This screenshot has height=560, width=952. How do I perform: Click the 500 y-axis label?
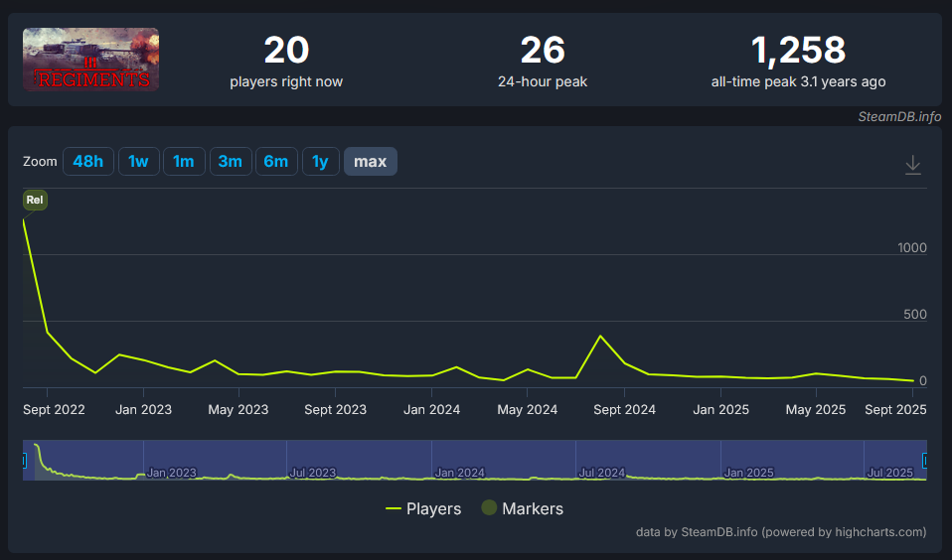(x=915, y=315)
